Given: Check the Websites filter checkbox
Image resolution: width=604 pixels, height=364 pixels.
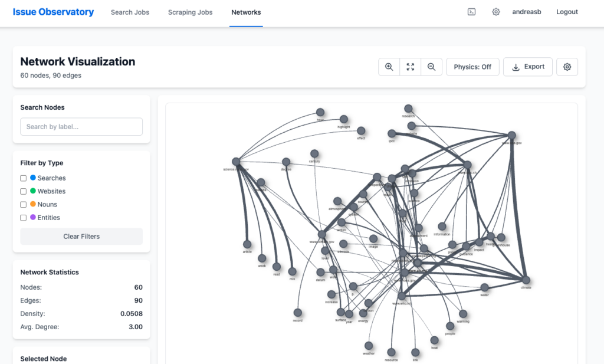Looking at the screenshot, I should [x=24, y=191].
